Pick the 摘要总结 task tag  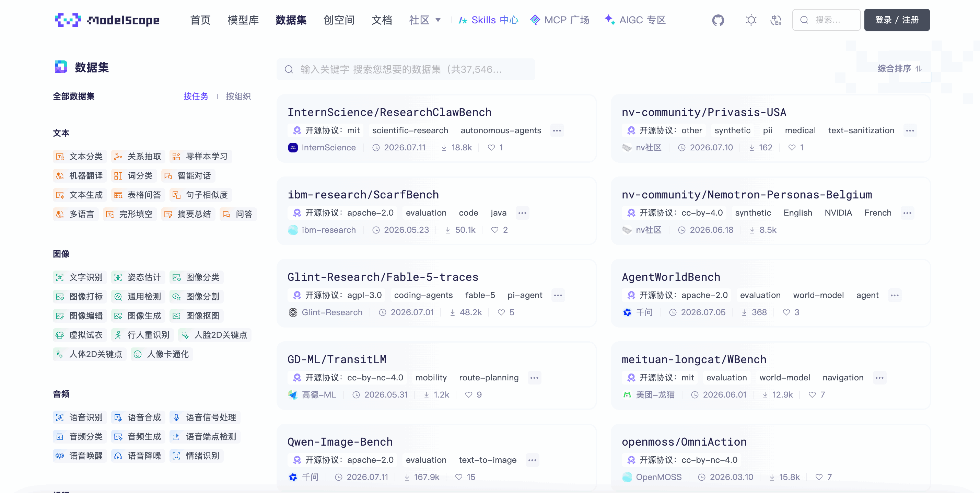pyautogui.click(x=188, y=214)
